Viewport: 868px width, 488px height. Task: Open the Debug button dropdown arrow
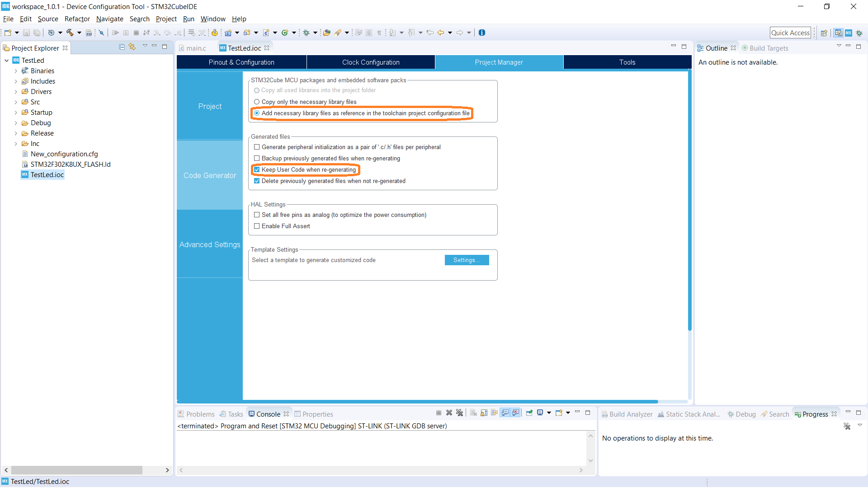315,33
